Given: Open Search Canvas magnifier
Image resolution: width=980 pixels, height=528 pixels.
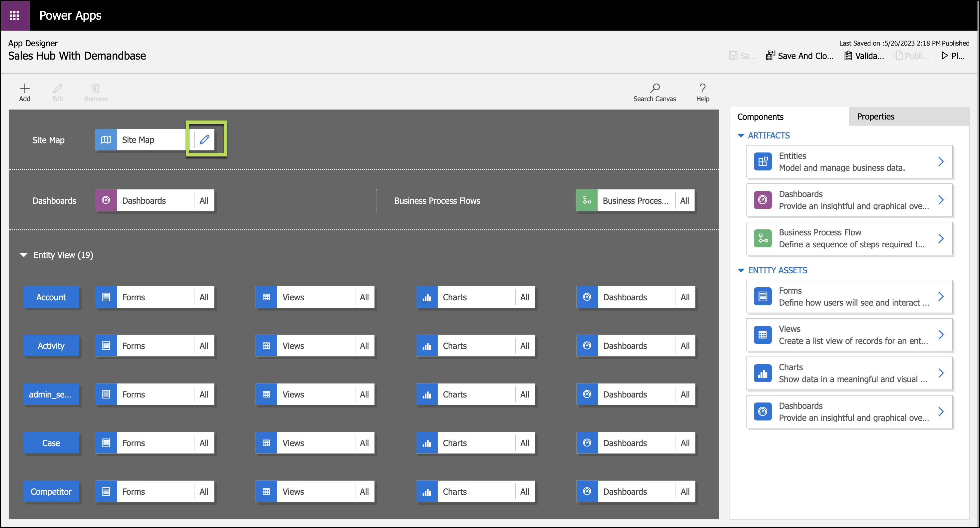Looking at the screenshot, I should [x=654, y=89].
